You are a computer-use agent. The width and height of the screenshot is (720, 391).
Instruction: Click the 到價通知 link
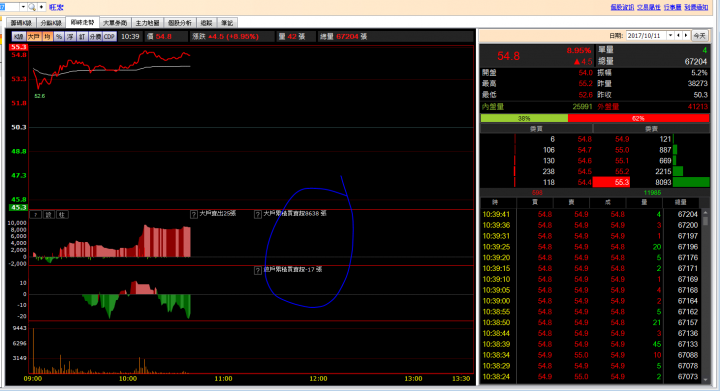tap(696, 7)
